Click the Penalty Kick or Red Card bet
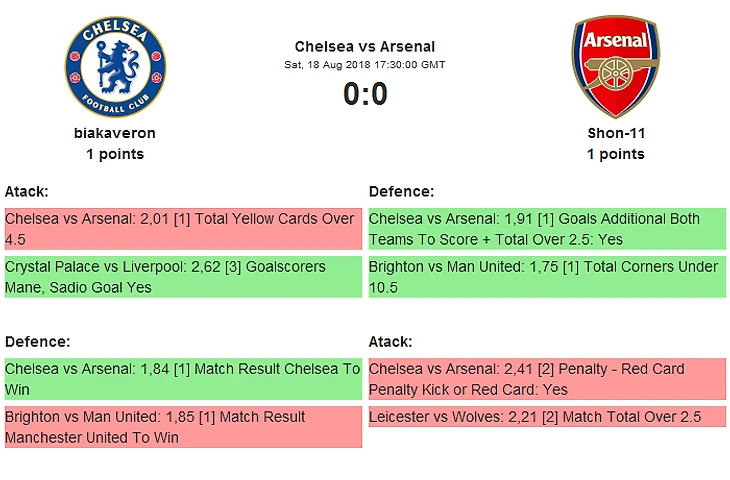The image size is (730, 480). pos(546,379)
